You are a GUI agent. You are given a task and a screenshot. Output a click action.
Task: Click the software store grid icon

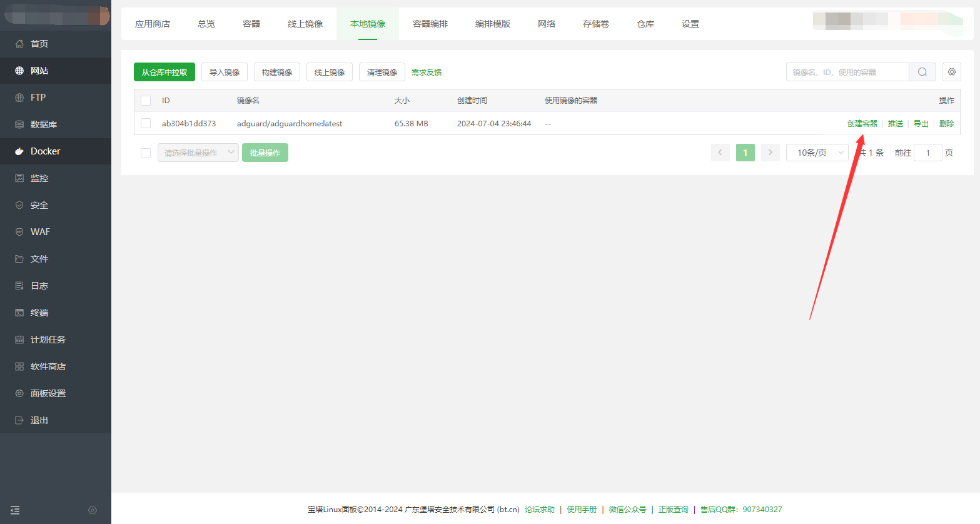pos(19,366)
